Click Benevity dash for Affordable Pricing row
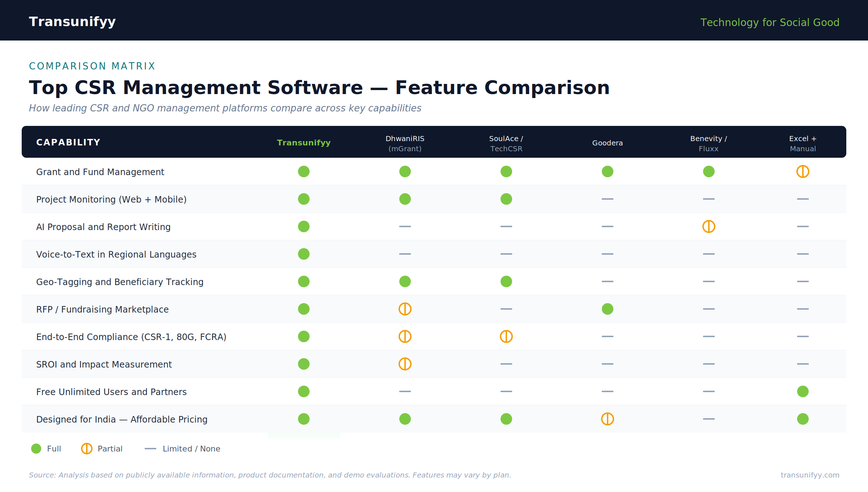 click(x=709, y=419)
